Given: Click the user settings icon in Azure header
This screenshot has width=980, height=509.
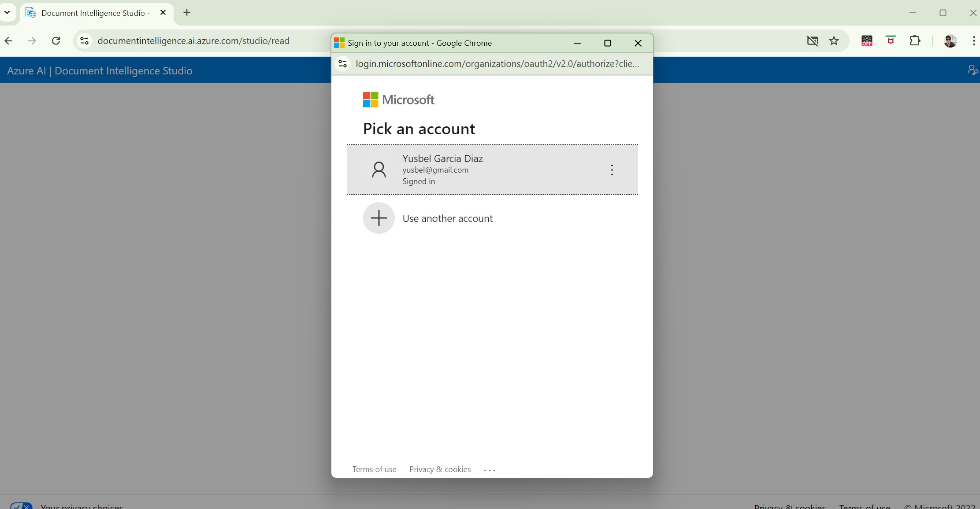Looking at the screenshot, I should [x=972, y=70].
